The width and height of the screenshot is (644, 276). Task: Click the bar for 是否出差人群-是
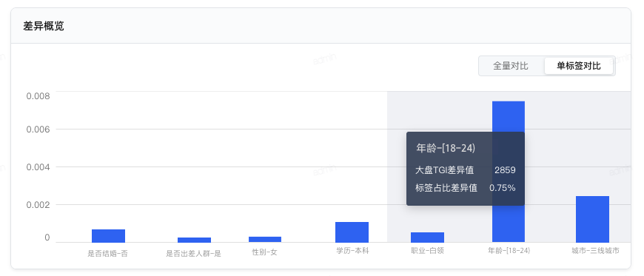(194, 240)
